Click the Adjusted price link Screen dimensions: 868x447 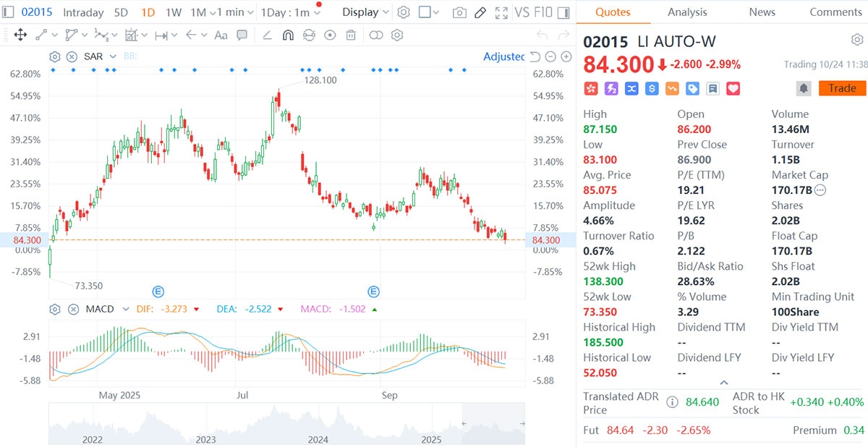click(503, 56)
